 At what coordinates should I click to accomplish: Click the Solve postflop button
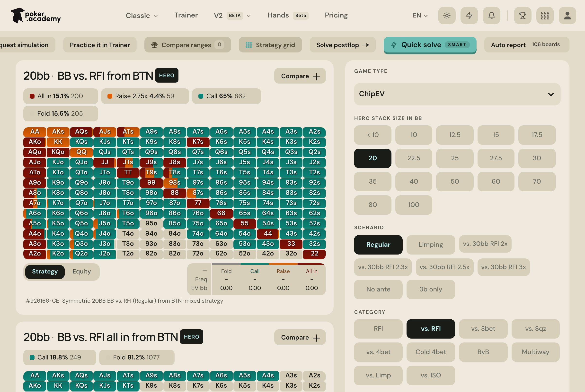tap(343, 45)
